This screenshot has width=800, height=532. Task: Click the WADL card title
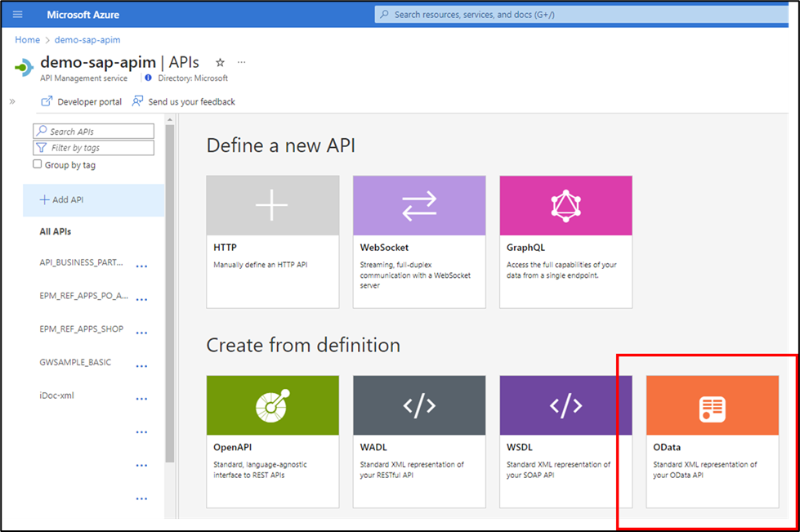coord(373,447)
